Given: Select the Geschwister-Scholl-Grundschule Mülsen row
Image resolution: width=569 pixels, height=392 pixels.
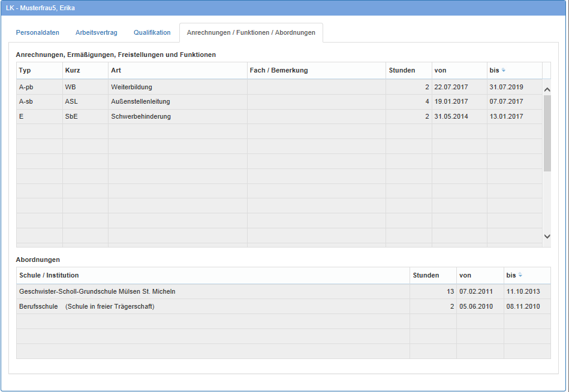Looking at the screenshot, I should click(x=97, y=292).
